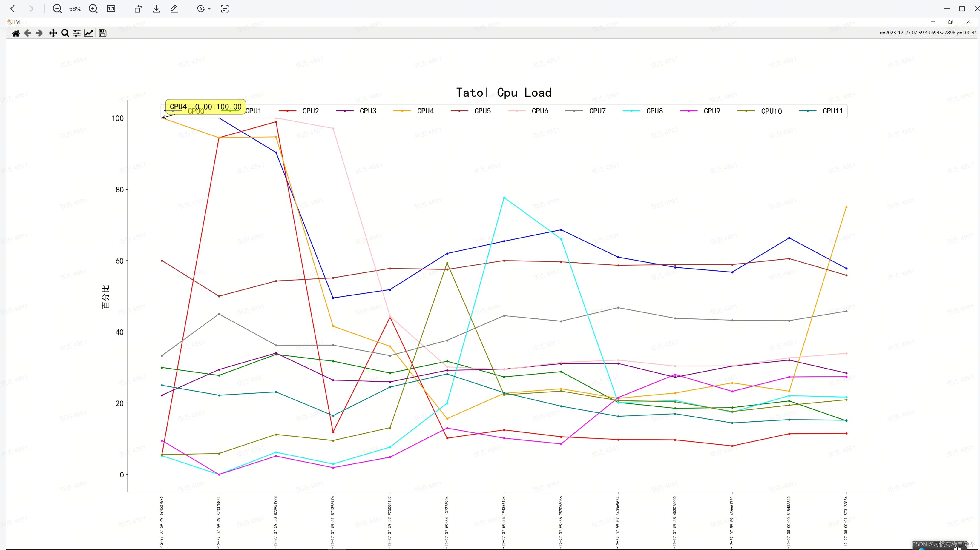
Task: Activate the matplotlib Zoom-to-rectangle magnifier
Action: tap(65, 33)
